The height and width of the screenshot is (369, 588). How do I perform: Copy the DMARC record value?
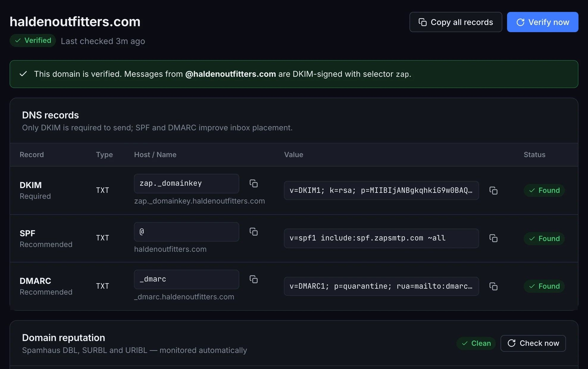(493, 286)
